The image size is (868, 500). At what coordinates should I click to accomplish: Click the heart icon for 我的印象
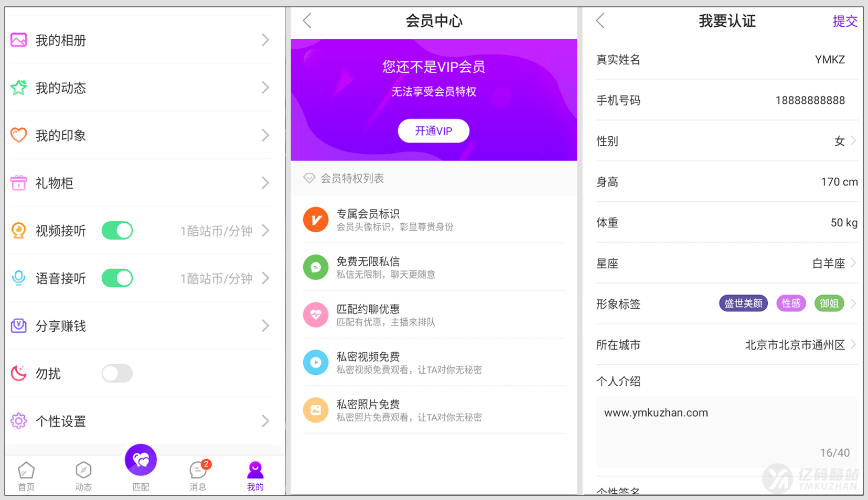point(18,135)
